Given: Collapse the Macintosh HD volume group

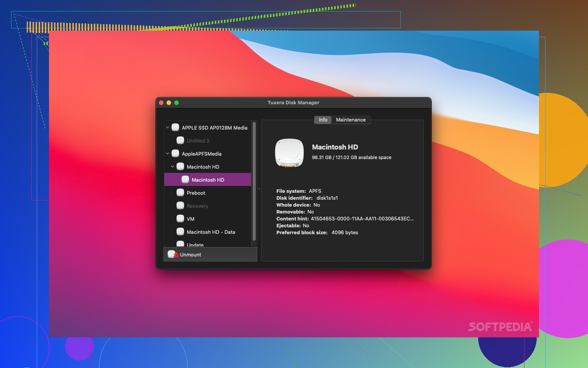Looking at the screenshot, I should (x=172, y=166).
